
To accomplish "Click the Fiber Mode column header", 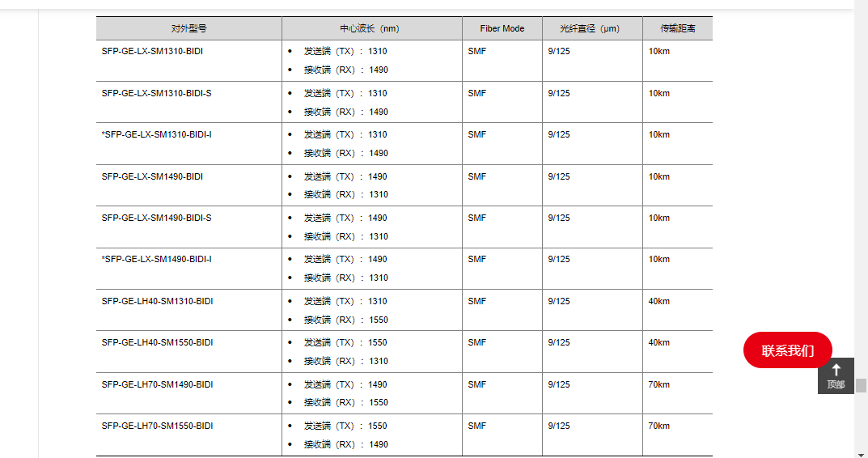I will [x=502, y=28].
